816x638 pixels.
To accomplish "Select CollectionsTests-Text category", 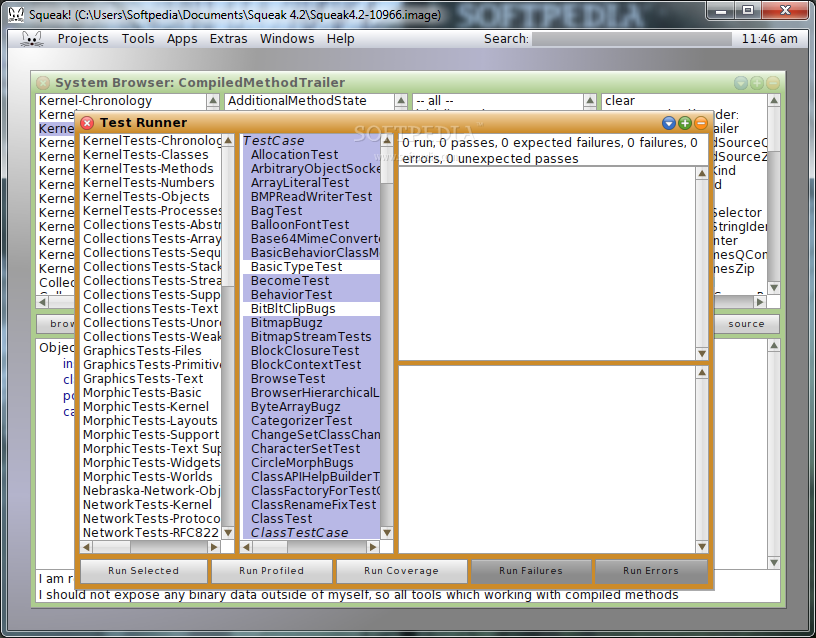I will (x=150, y=309).
